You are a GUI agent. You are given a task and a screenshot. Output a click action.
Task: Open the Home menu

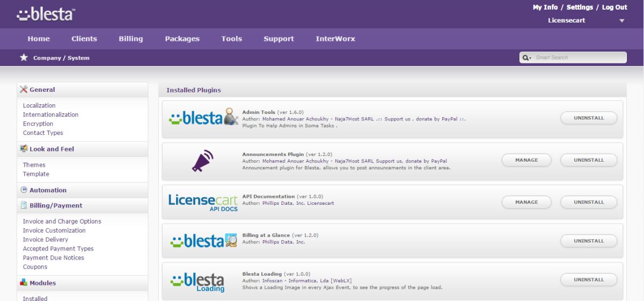[x=39, y=39]
